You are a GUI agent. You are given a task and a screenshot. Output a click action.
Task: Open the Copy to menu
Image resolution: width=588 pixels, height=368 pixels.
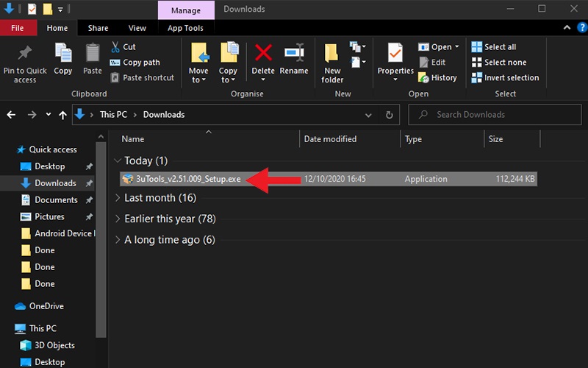click(x=229, y=63)
